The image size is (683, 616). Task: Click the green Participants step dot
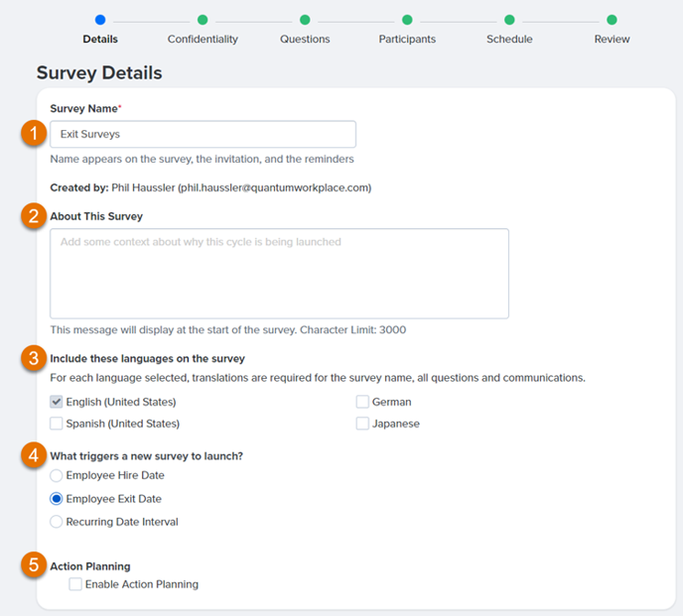point(407,20)
